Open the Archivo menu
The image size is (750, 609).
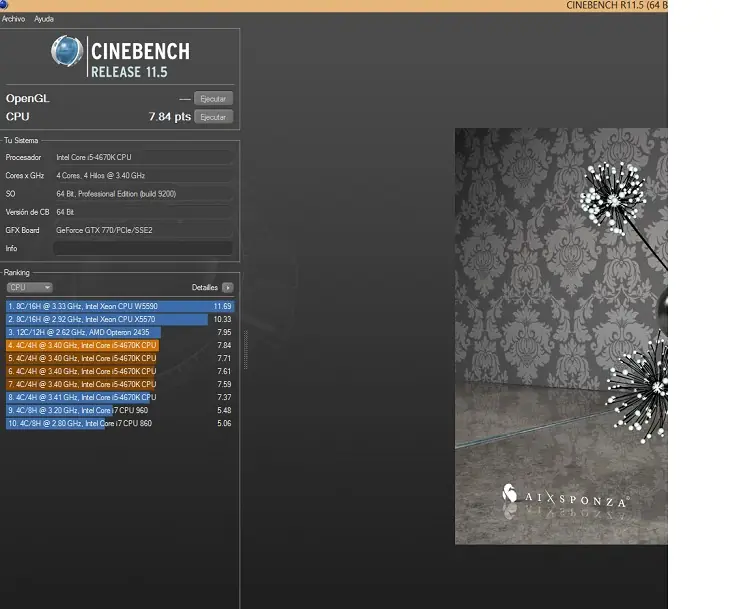tap(13, 19)
